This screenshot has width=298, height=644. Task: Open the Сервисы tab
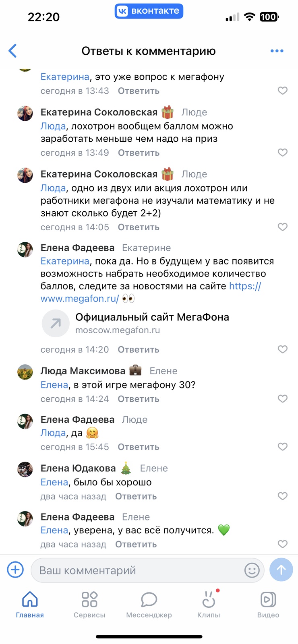[89, 604]
